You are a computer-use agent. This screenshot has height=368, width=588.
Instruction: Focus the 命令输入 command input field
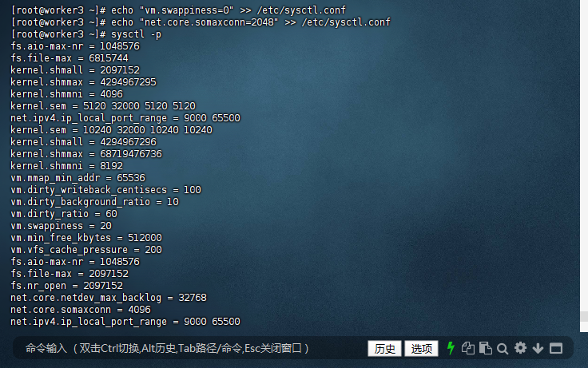[189, 349]
